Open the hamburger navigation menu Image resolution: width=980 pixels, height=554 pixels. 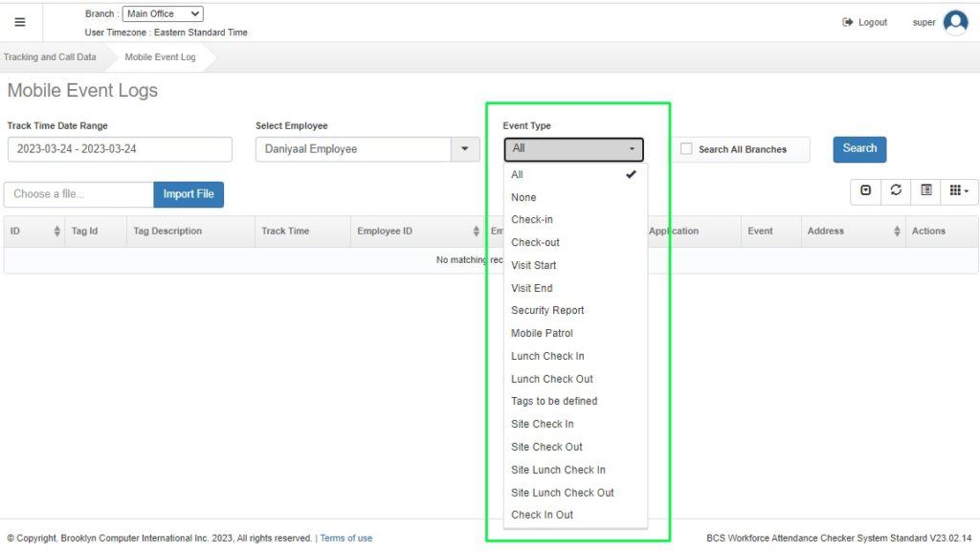pyautogui.click(x=20, y=22)
